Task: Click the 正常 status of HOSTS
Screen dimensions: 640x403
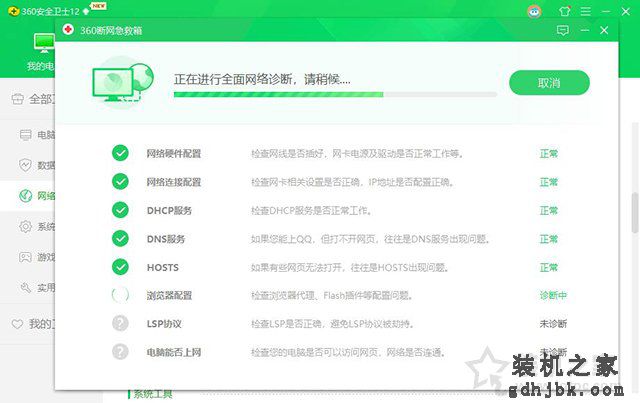Action: click(x=549, y=267)
